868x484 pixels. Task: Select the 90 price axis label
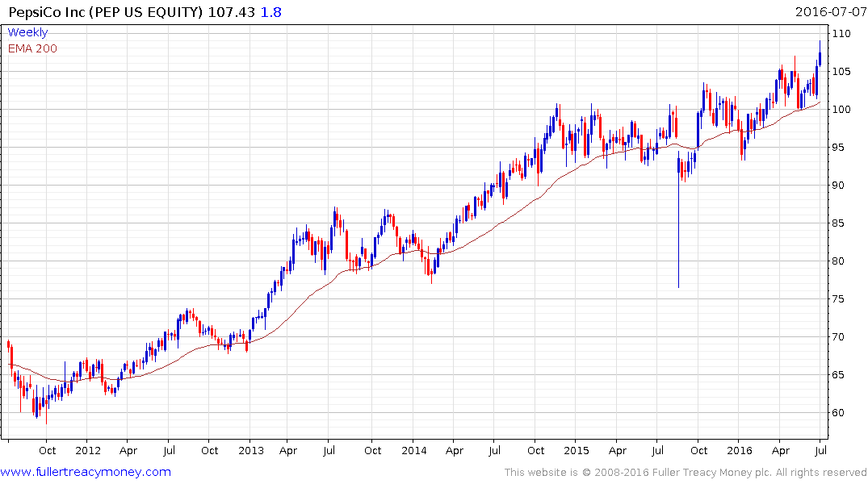point(838,186)
